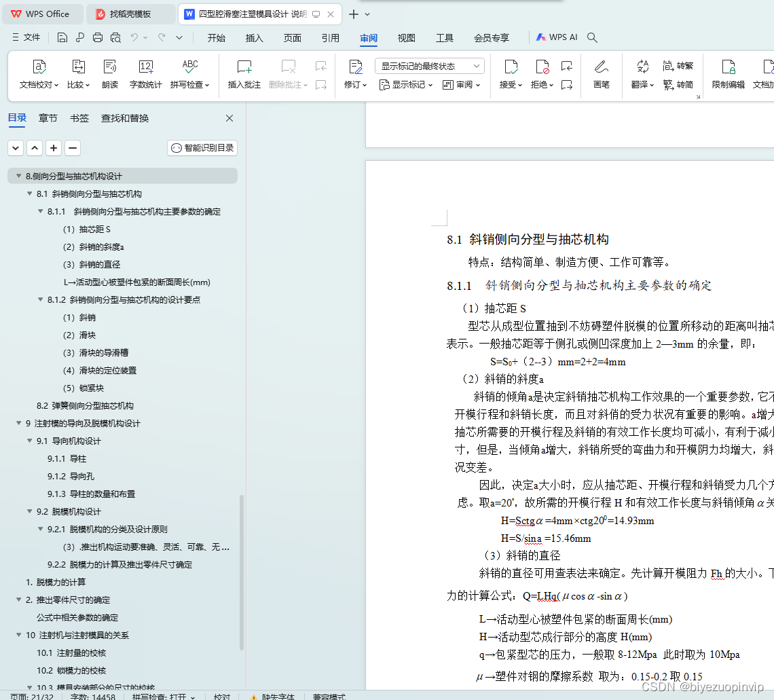Viewport: 774px width, 700px height.
Task: Click the WPS Office home tab
Action: click(41, 14)
